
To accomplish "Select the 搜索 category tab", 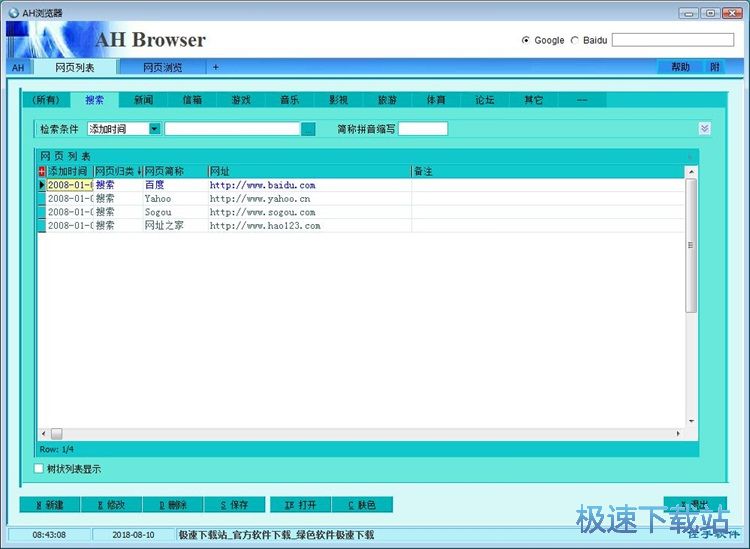I will [94, 100].
